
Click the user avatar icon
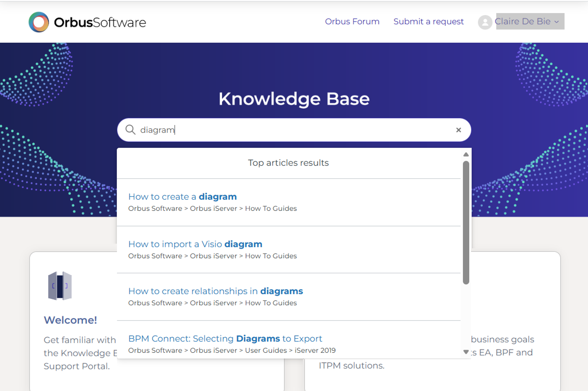[x=485, y=22]
